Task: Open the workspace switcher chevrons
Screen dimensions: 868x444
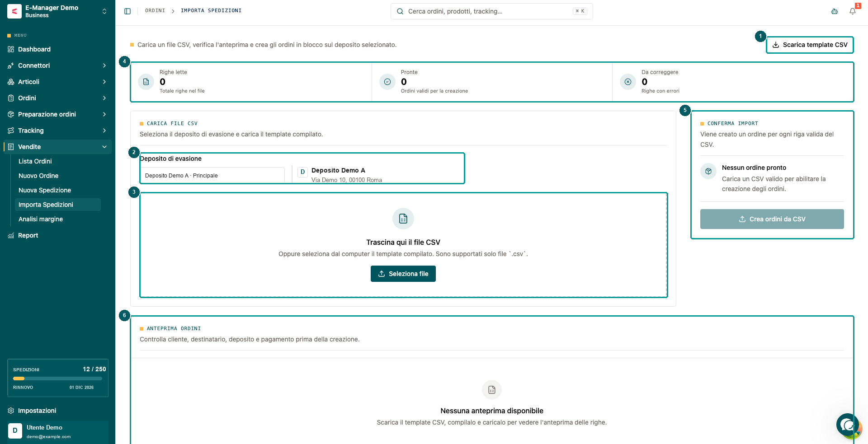Action: point(104,11)
